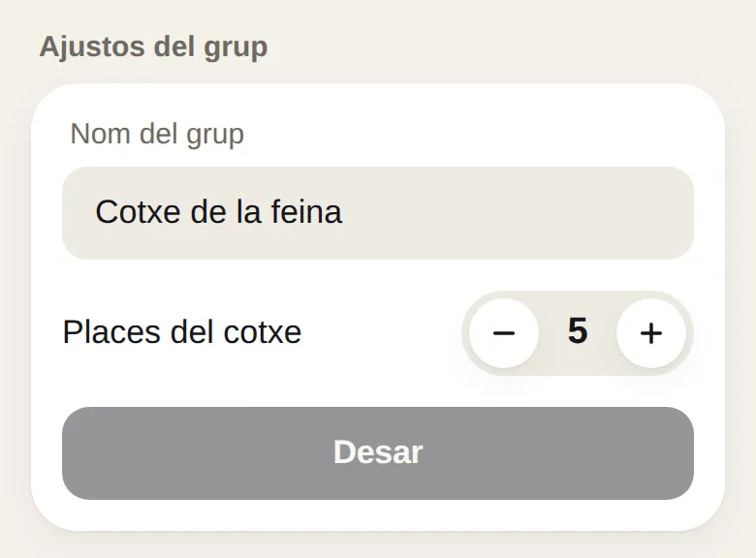The height and width of the screenshot is (558, 756).
Task: Click the 'Ajustos del grup' heading
Action: point(153,47)
